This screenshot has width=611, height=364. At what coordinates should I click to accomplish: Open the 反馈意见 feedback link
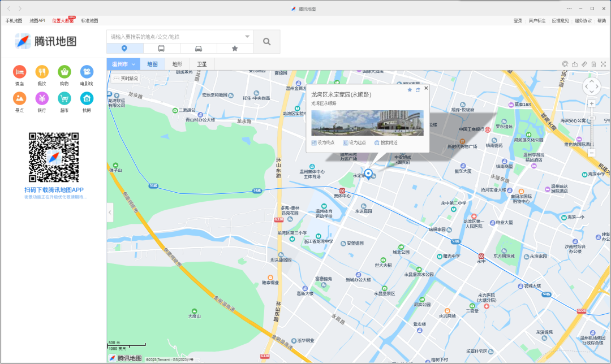coord(560,21)
